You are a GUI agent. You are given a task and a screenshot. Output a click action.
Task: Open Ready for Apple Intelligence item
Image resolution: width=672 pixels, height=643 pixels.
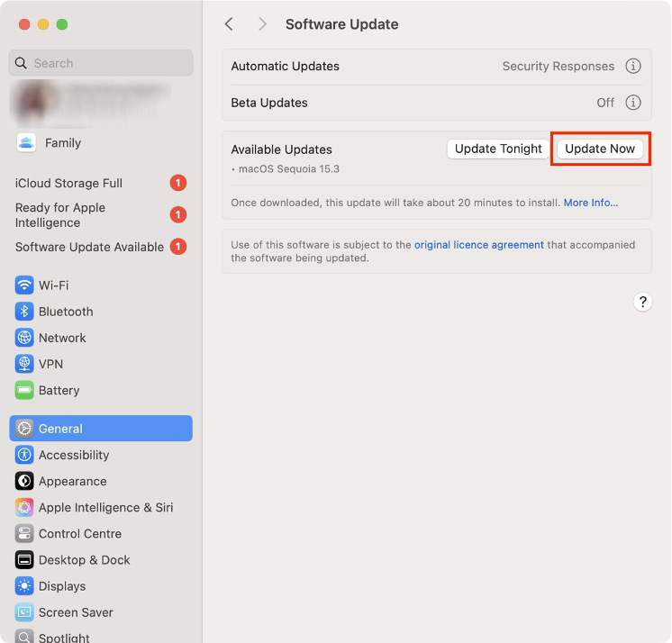(101, 215)
